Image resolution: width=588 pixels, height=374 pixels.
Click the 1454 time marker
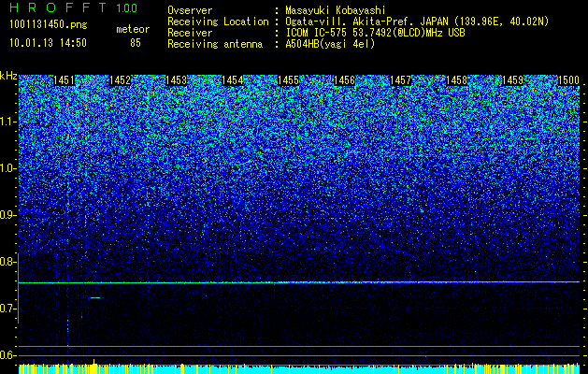point(232,80)
